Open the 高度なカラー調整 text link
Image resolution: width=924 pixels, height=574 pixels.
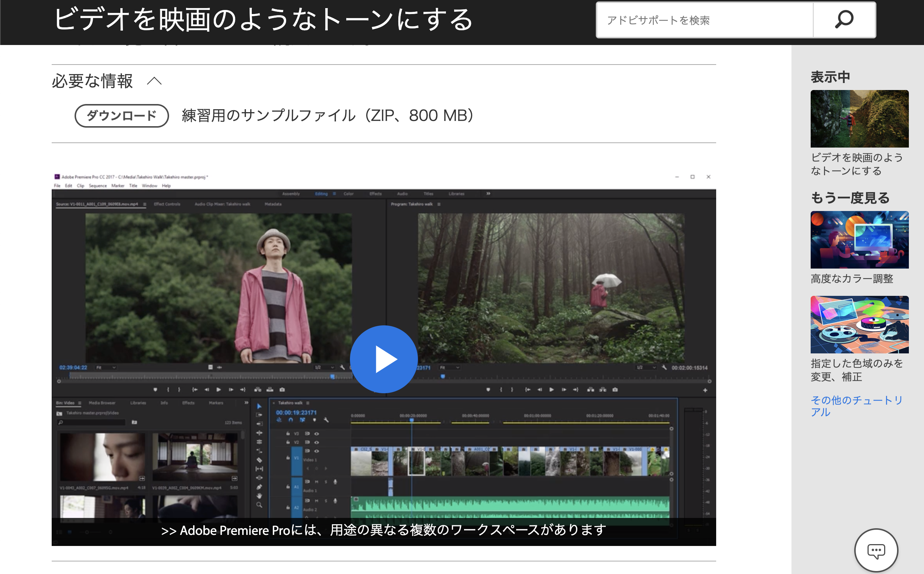click(x=852, y=279)
